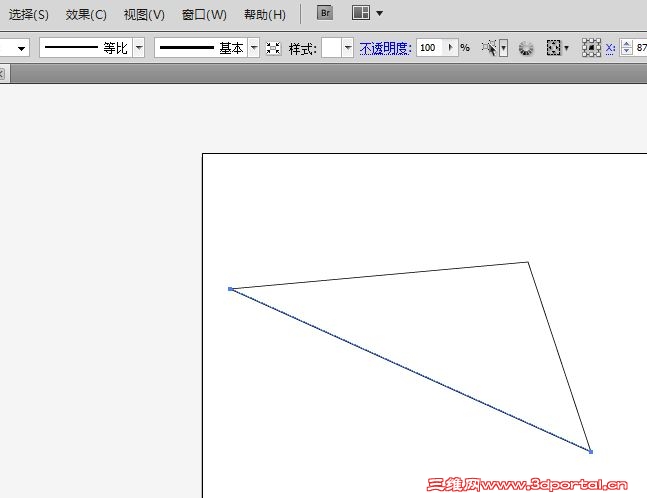The width and height of the screenshot is (647, 498).
Task: Click the recolor artwork wheel icon
Action: [x=526, y=48]
